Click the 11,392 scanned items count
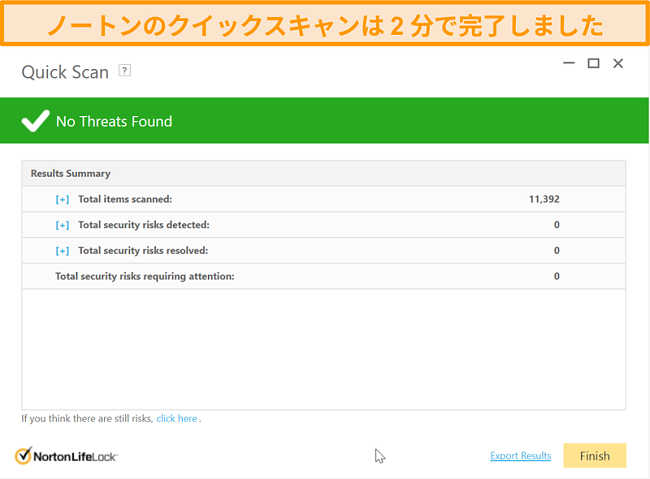650x479 pixels. point(543,199)
